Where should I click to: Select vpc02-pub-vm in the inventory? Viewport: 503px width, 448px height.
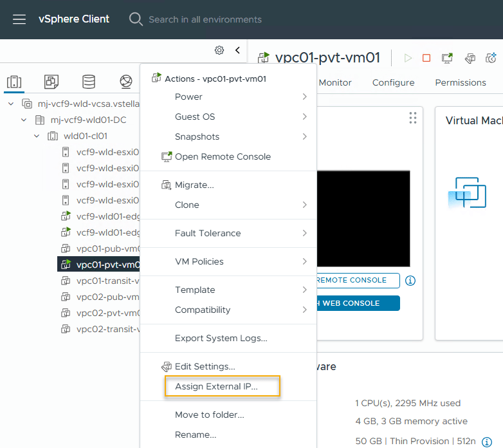(x=108, y=297)
